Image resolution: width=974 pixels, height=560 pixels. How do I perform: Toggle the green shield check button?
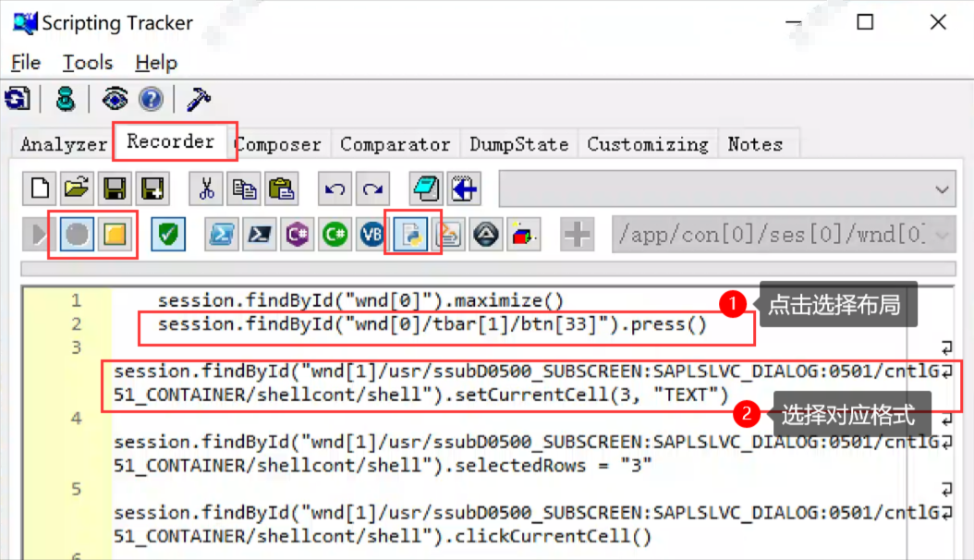[x=168, y=235]
